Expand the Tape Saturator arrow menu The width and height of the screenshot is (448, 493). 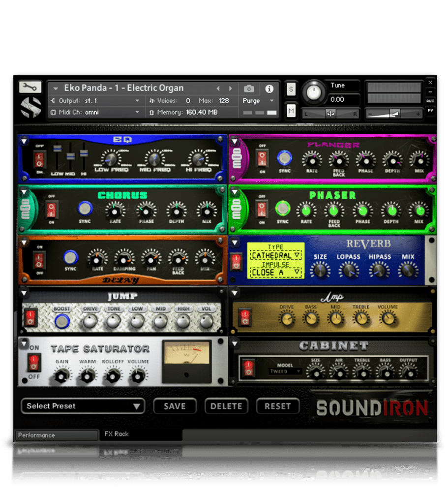pyautogui.click(x=24, y=344)
